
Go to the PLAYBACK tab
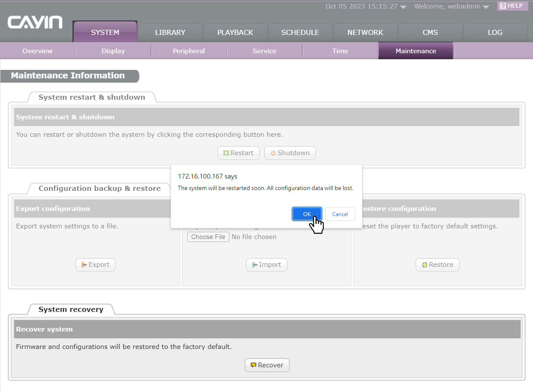click(x=235, y=32)
